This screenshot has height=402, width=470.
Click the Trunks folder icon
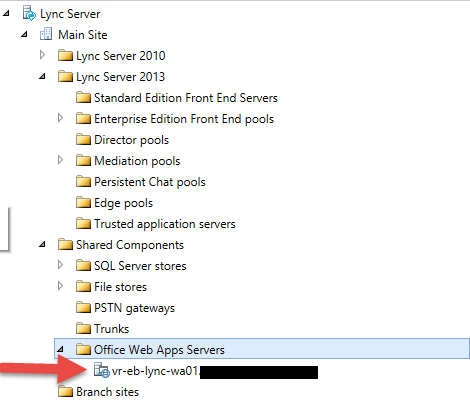pos(83,329)
